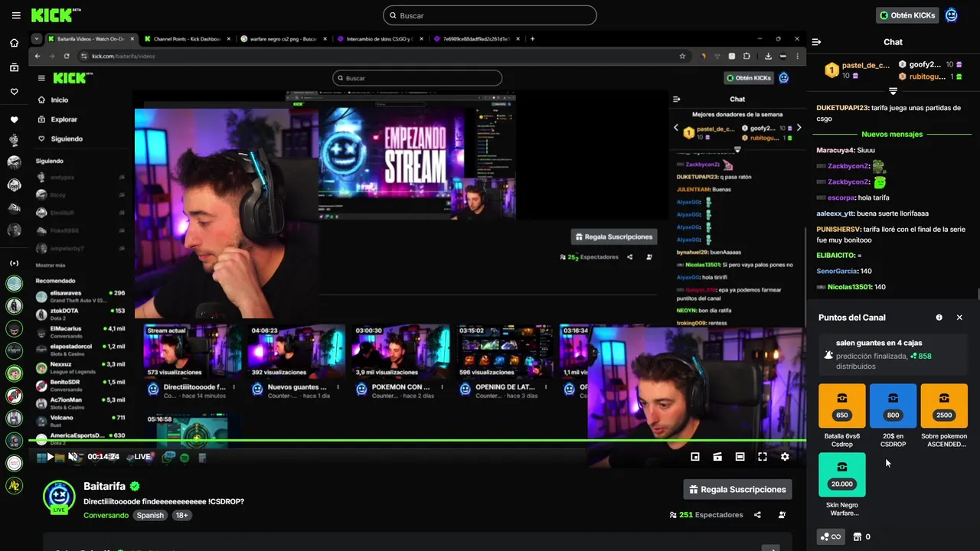Open Puntos del Canal info icon
Screen dimensions: 980x551
[x=939, y=318]
